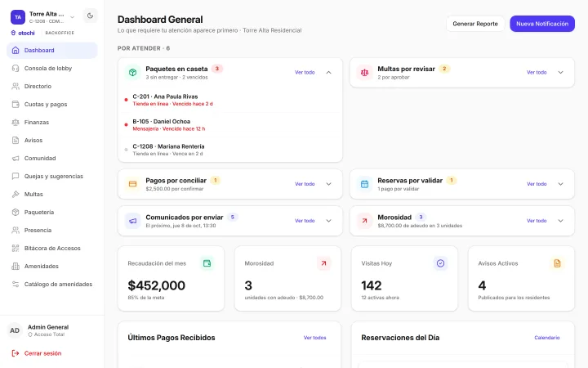Click the Reservas por validar calendar icon
Viewport: 588px width, 368px height.
[x=364, y=184]
